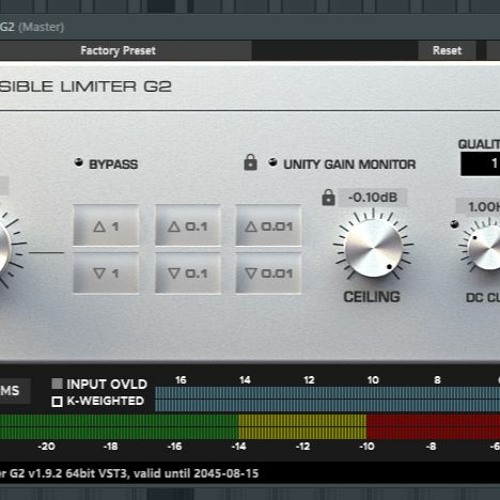Click the up-triangle 0.1 increment button
This screenshot has height=500, width=500.
pyautogui.click(x=188, y=226)
